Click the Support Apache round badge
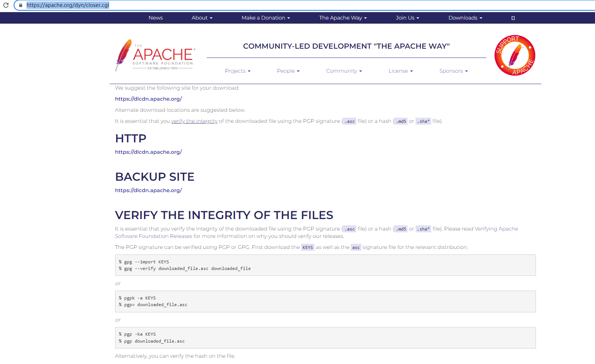Viewport: 595px width, 364px height. coord(515,55)
